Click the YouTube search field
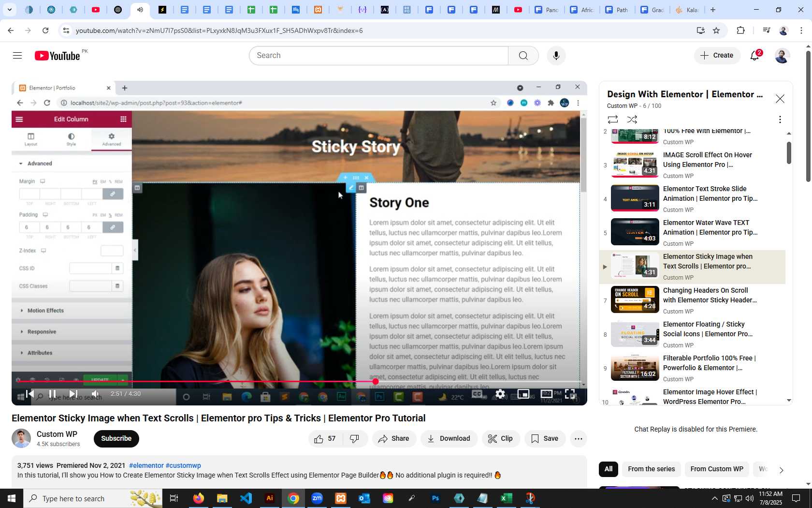The height and width of the screenshot is (508, 812). [x=379, y=56]
